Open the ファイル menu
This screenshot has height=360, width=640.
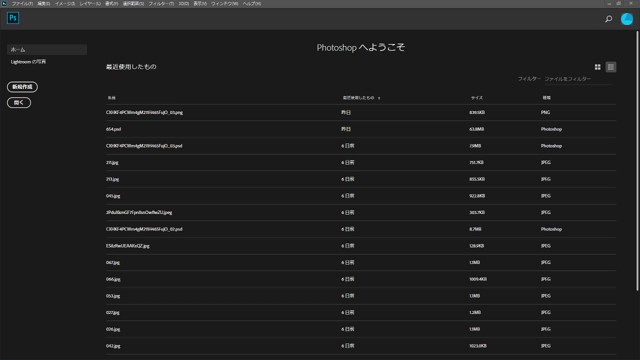pyautogui.click(x=22, y=4)
